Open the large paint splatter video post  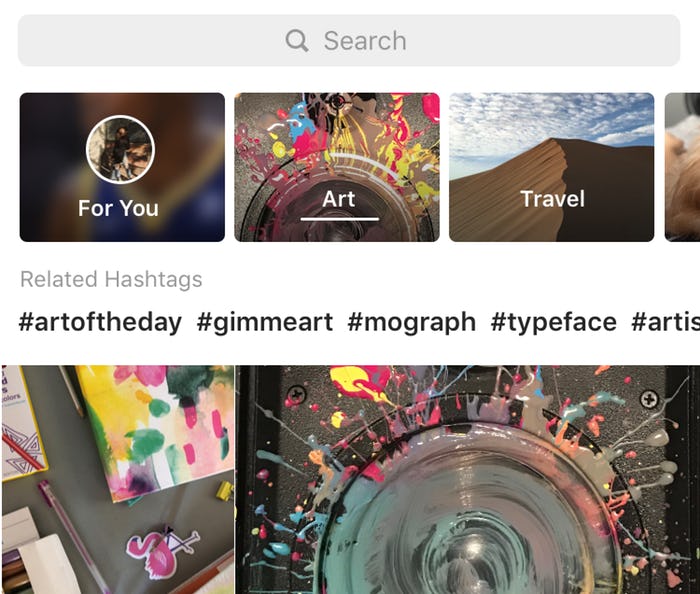click(468, 479)
